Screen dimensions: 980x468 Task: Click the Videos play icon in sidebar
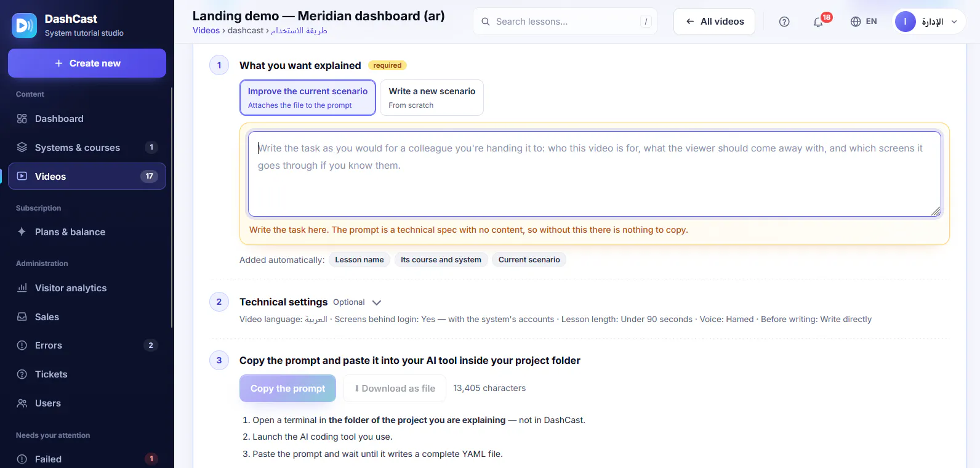pyautogui.click(x=22, y=176)
